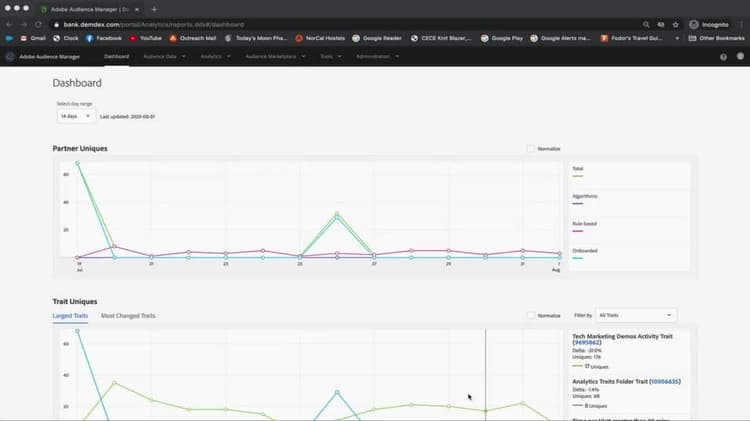Screen dimensions: 750x421
Task: Show more bookmarks via overflow chevron
Action: pyautogui.click(x=677, y=38)
